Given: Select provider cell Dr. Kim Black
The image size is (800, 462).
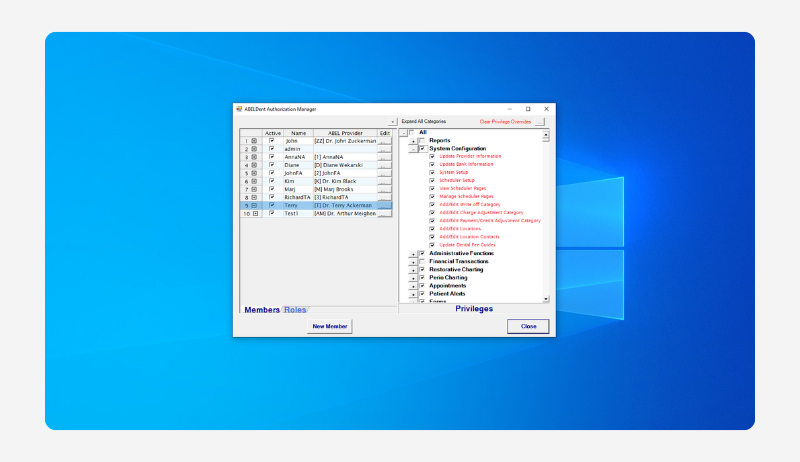Looking at the screenshot, I should pyautogui.click(x=345, y=181).
